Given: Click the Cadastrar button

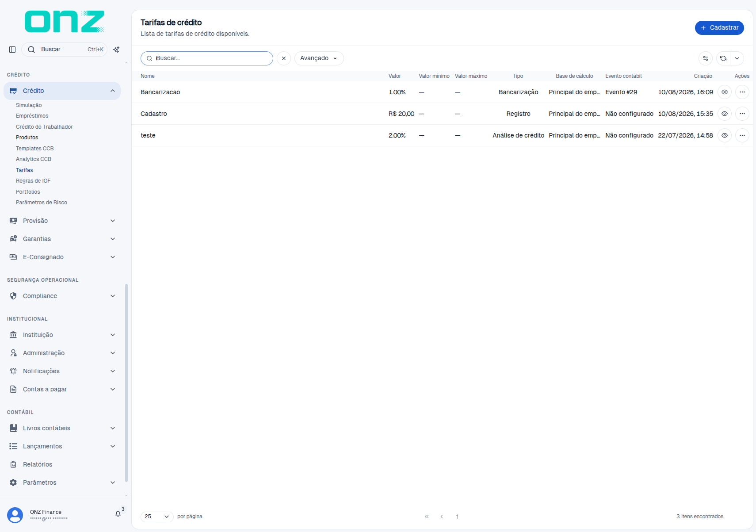Looking at the screenshot, I should (x=719, y=28).
